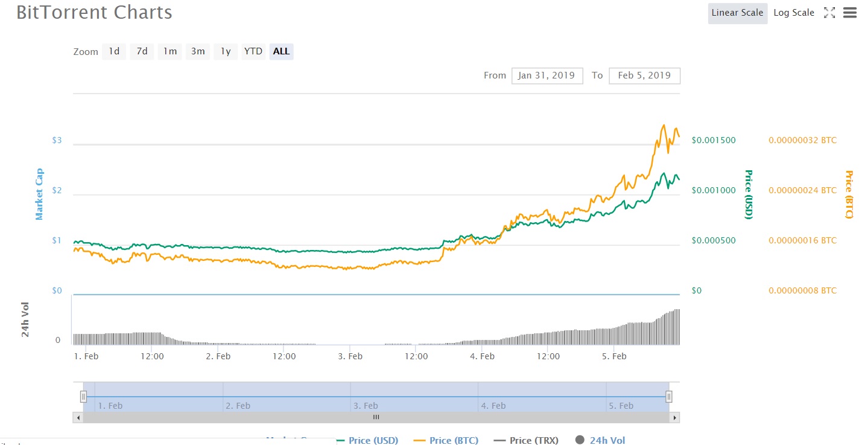868x445 pixels.
Task: Select Linear Scale
Action: click(737, 13)
